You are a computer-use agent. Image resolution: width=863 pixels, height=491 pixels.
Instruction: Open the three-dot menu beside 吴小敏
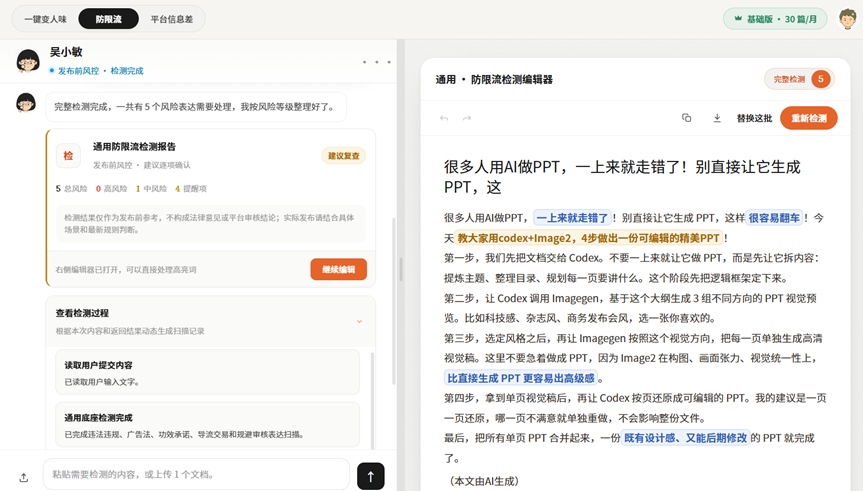coord(376,62)
